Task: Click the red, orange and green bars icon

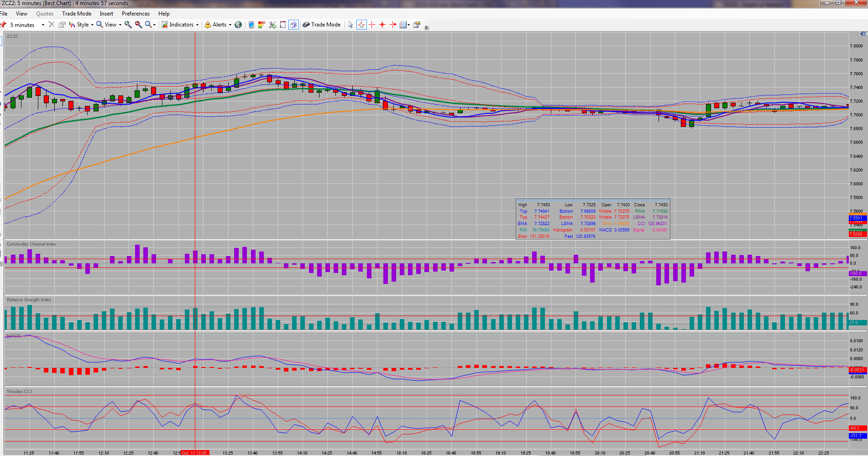Action: click(261, 25)
